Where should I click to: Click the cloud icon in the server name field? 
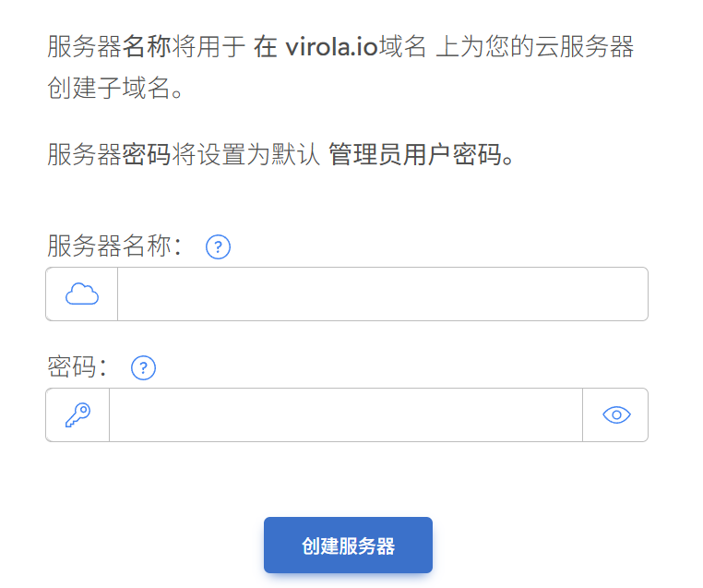pos(82,294)
